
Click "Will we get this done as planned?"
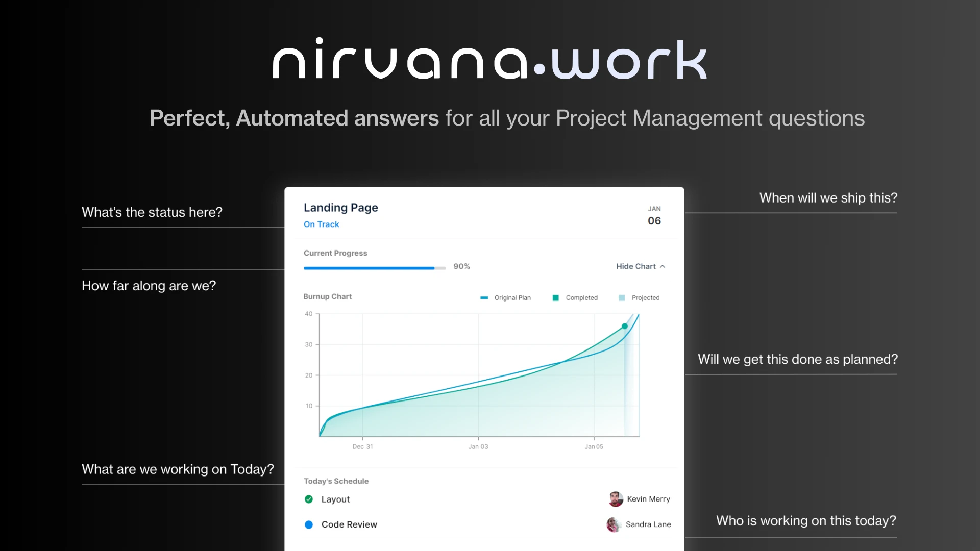[x=798, y=359]
